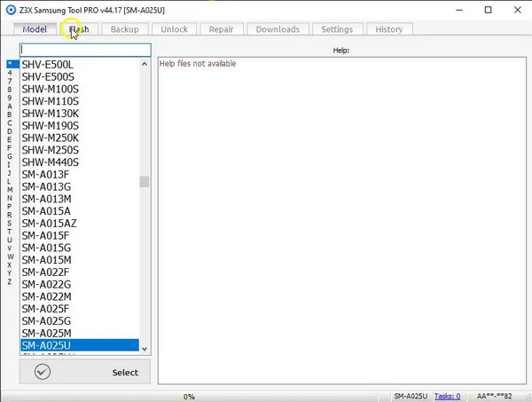Switch to the Flash tab
This screenshot has width=532, height=402.
(x=79, y=29)
